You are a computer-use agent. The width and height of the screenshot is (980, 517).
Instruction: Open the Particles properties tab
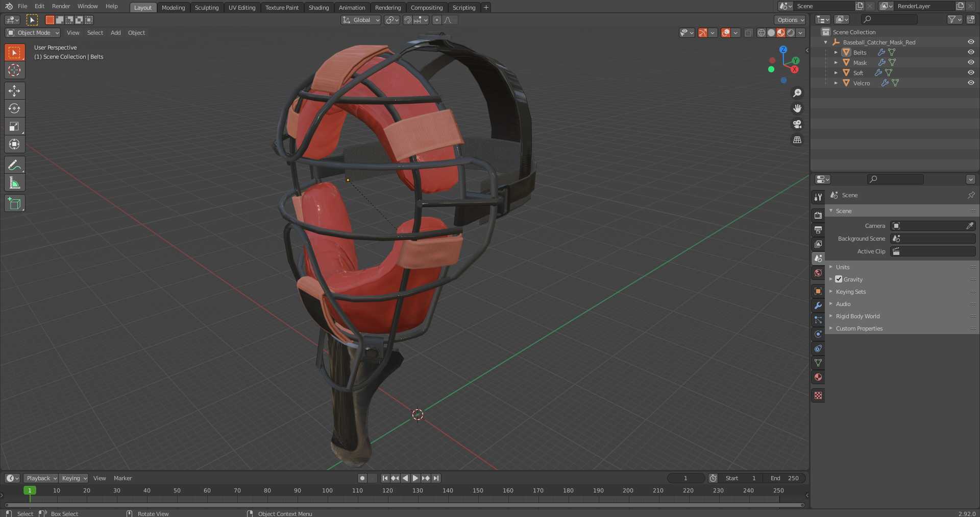tap(818, 320)
